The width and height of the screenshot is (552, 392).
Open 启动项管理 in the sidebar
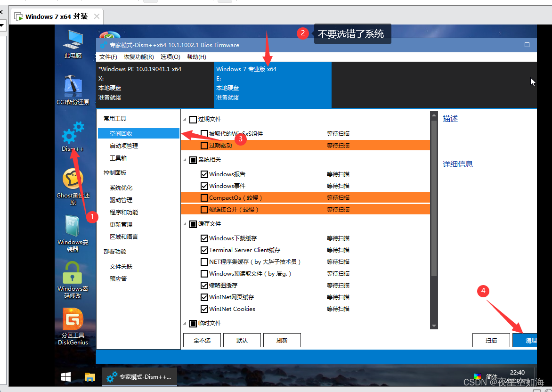pyautogui.click(x=124, y=146)
